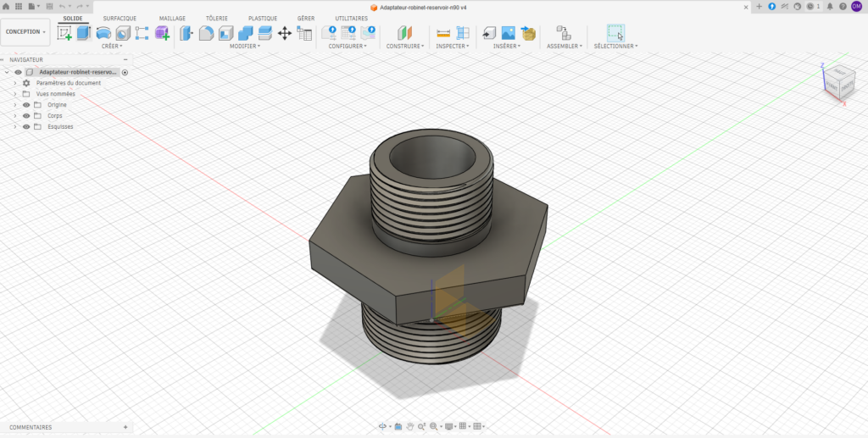This screenshot has height=438, width=868.
Task: Click the first Configure toolbar icon
Action: point(330,33)
